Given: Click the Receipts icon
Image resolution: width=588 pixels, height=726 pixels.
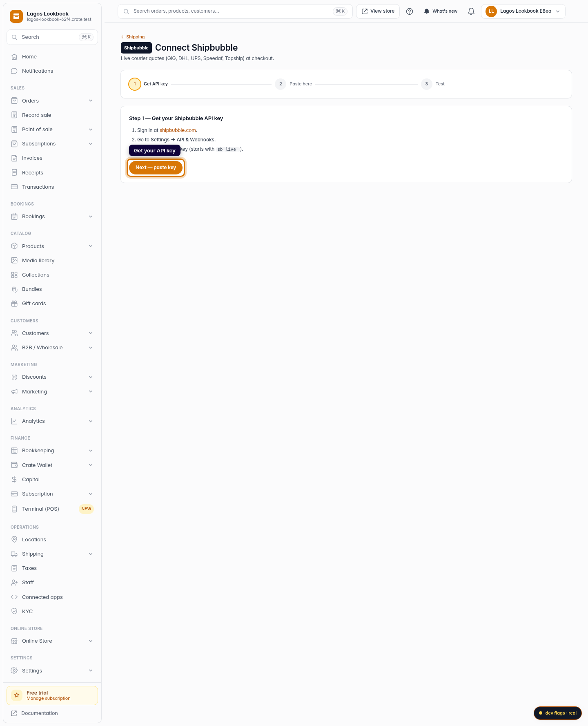Looking at the screenshot, I should click(14, 173).
